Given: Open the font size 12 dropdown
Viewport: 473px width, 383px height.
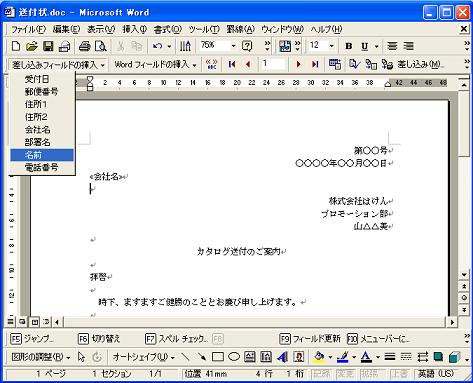Looking at the screenshot, I should pos(332,46).
